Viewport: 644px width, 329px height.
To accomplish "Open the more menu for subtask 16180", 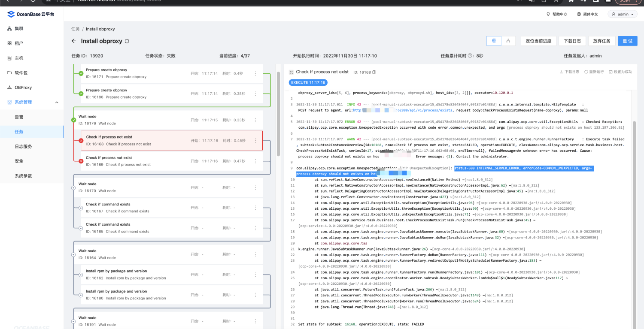I will point(255,295).
